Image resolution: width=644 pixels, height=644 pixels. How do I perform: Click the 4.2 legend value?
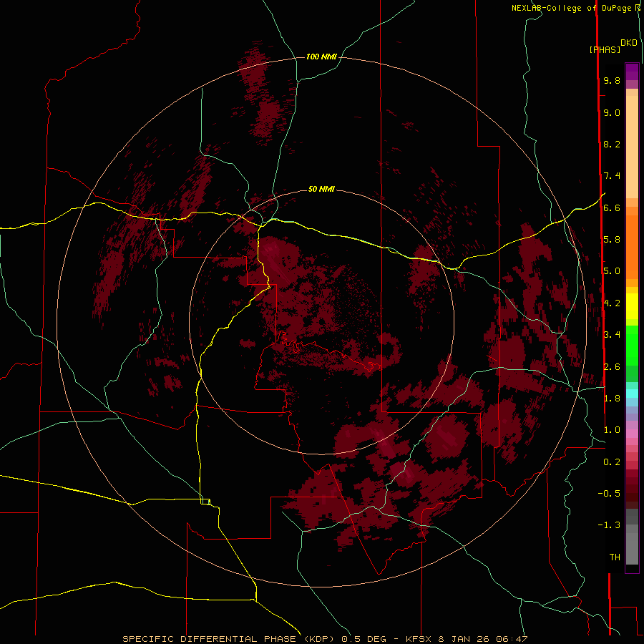pyautogui.click(x=612, y=303)
